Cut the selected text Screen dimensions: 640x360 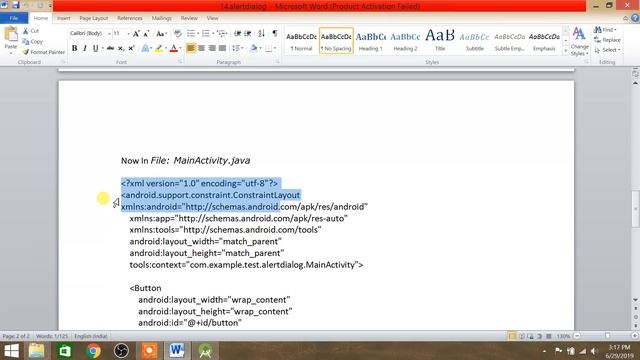click(x=31, y=31)
